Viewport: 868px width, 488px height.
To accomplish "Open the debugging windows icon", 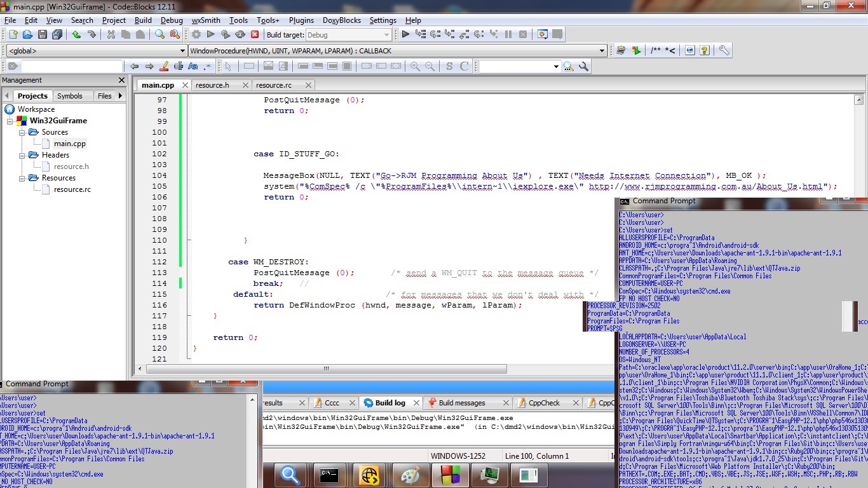I will tap(543, 34).
